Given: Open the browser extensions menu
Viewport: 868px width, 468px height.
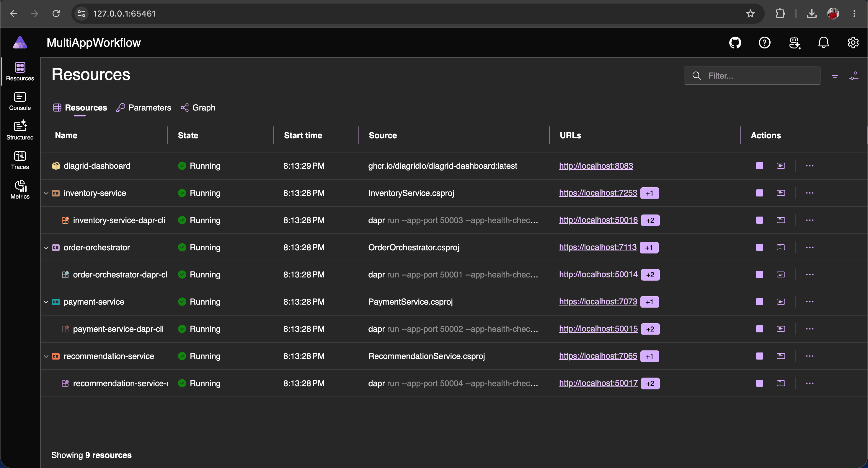Looking at the screenshot, I should pyautogui.click(x=780, y=14).
